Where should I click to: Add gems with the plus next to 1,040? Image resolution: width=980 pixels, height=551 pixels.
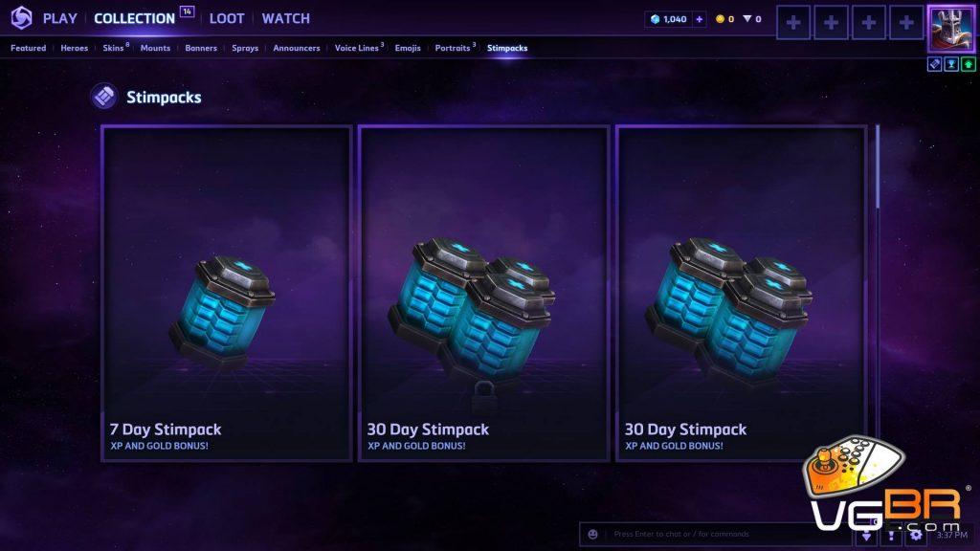coord(700,19)
